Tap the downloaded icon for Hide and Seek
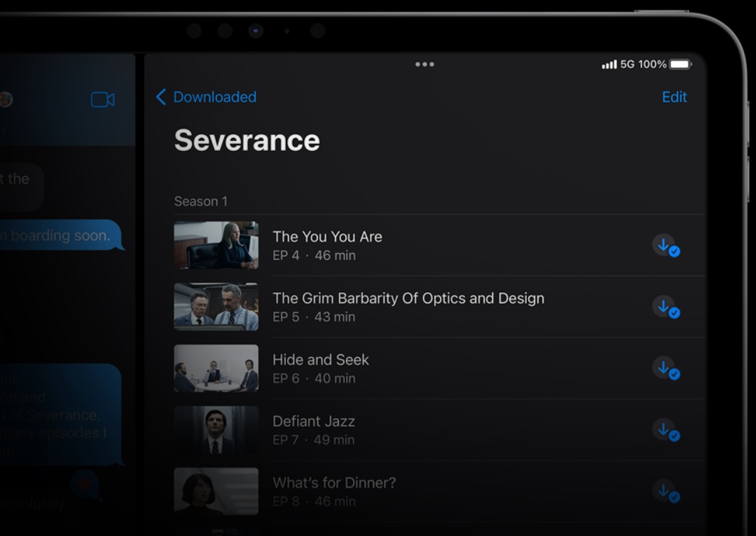Image resolution: width=756 pixels, height=536 pixels. (666, 369)
